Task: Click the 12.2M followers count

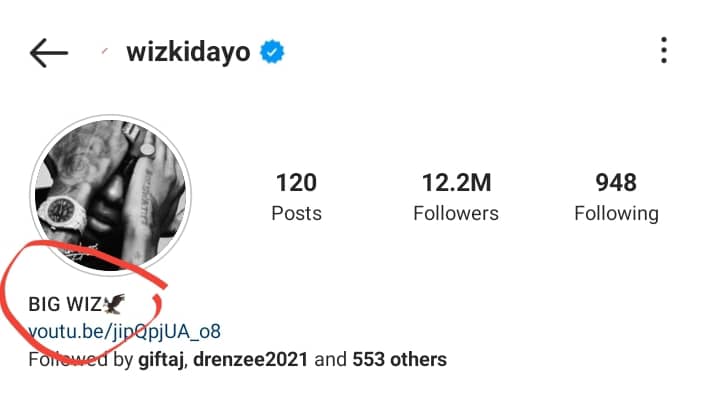Action: coord(456,182)
